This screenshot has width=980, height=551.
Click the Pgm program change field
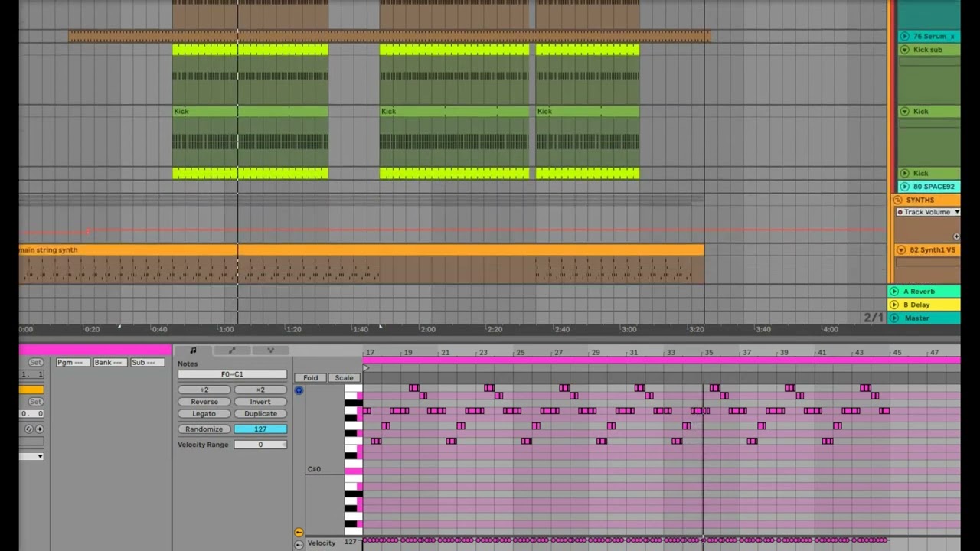(x=72, y=362)
